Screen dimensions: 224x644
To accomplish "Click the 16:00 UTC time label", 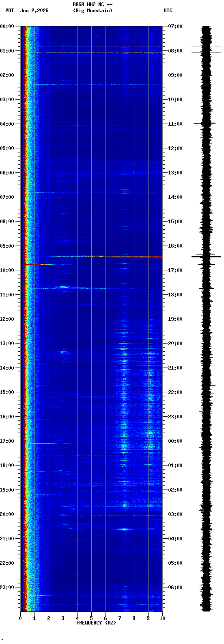I will [x=175, y=246].
